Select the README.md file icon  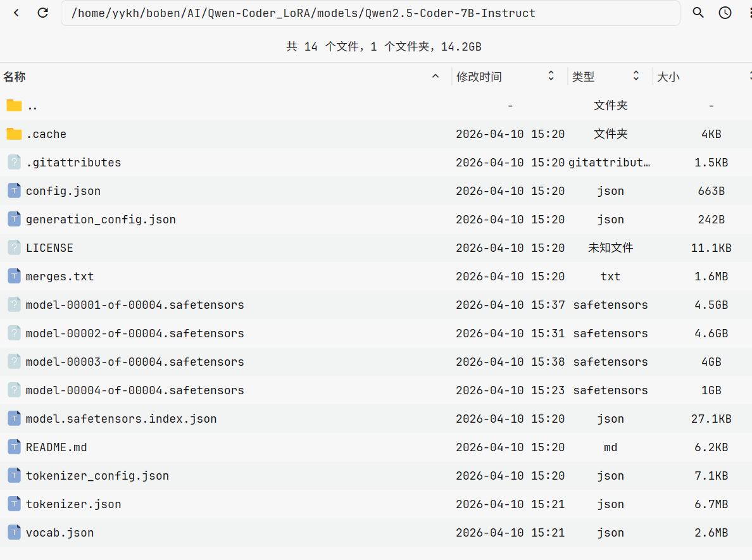[15, 447]
